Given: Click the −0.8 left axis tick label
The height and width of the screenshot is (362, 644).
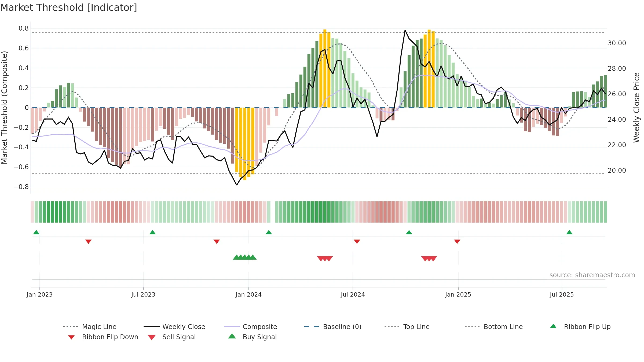Looking at the screenshot, I should click(21, 187).
